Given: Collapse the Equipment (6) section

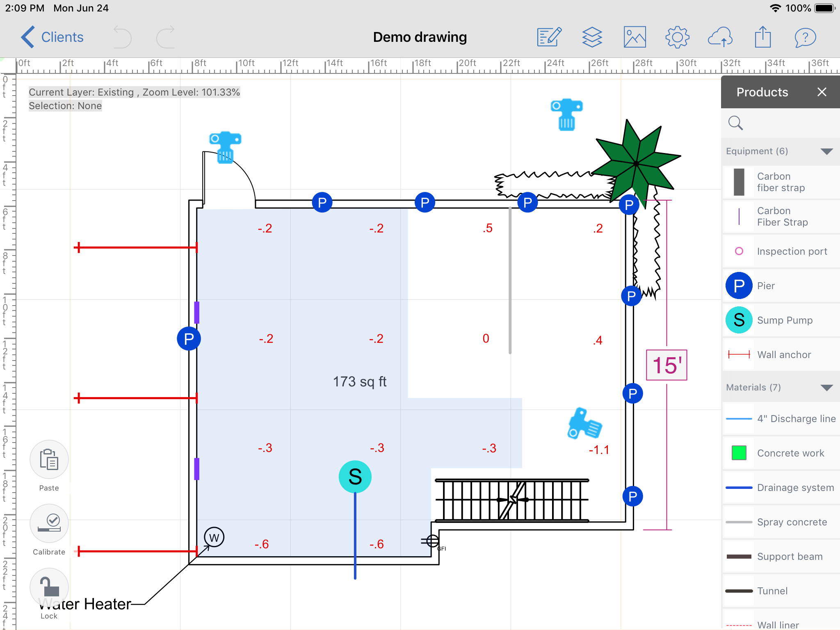Looking at the screenshot, I should (x=826, y=151).
